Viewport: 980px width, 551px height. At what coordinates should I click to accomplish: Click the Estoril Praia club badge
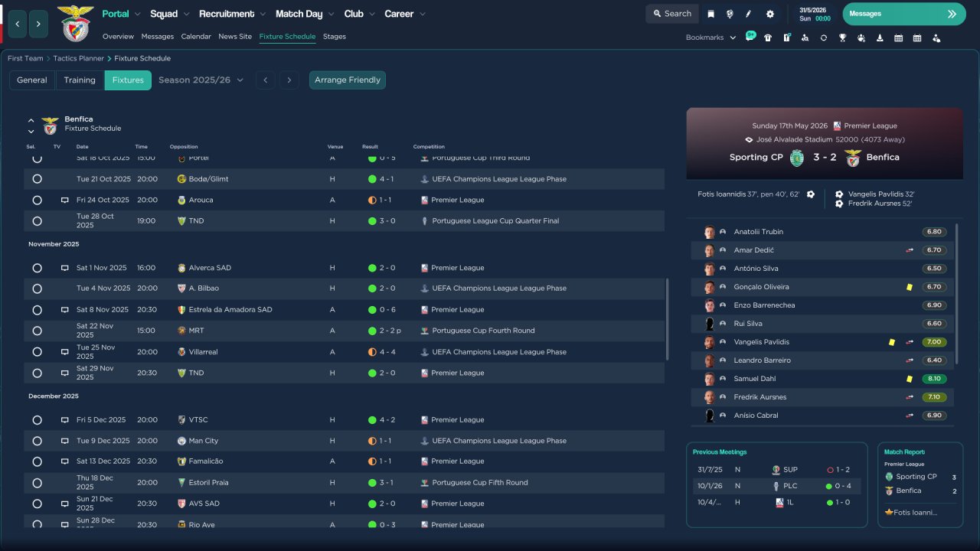(x=181, y=483)
